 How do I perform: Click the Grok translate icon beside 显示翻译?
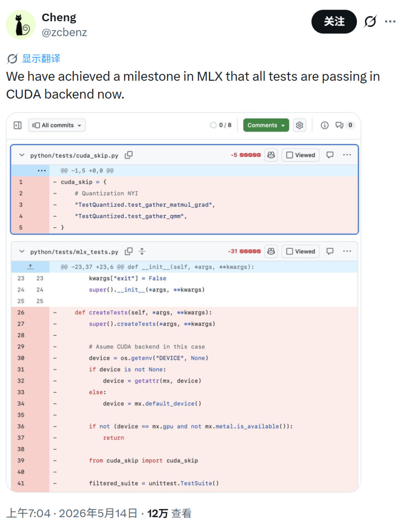tap(12, 58)
